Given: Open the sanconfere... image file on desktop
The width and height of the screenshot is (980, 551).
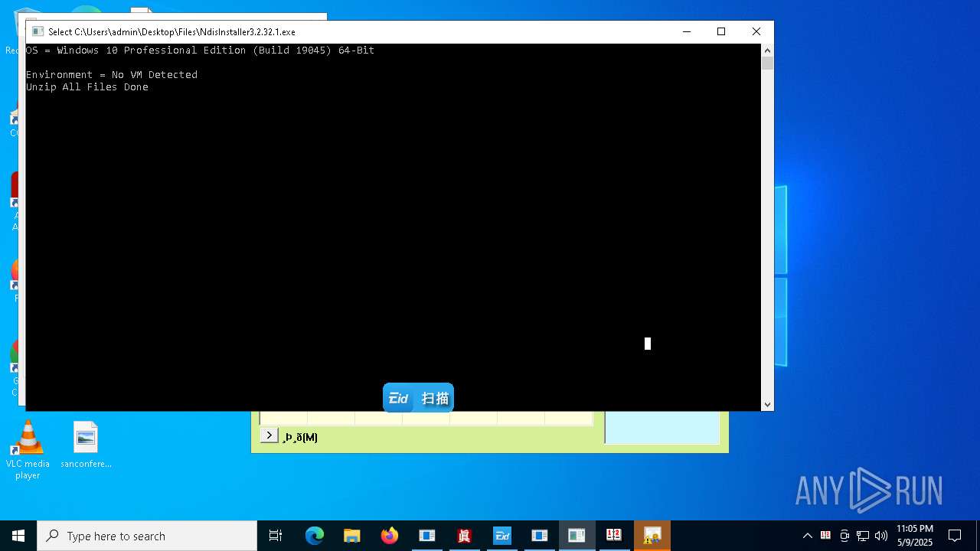Looking at the screenshot, I should (x=86, y=445).
